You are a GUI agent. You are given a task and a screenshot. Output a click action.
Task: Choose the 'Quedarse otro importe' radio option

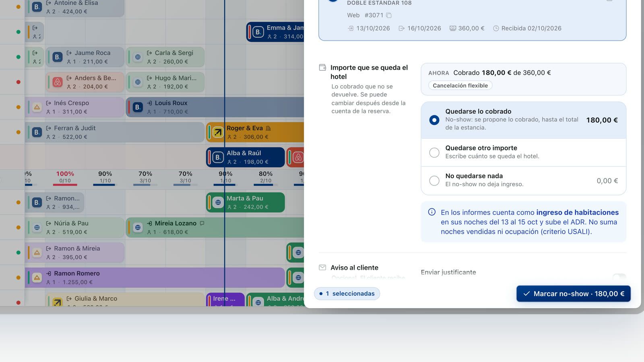click(x=434, y=152)
